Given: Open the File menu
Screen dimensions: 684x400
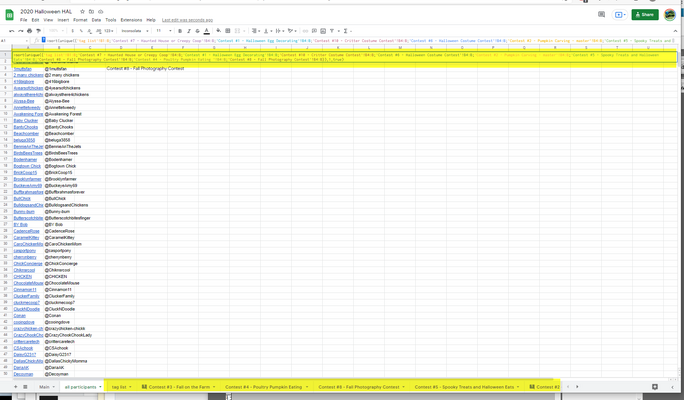Looking at the screenshot, I should pos(24,20).
